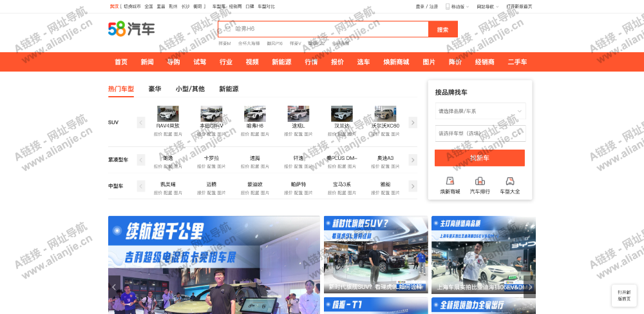The height and width of the screenshot is (314, 644).
Task: Open 新闻 in the navigation bar
Action: [147, 62]
